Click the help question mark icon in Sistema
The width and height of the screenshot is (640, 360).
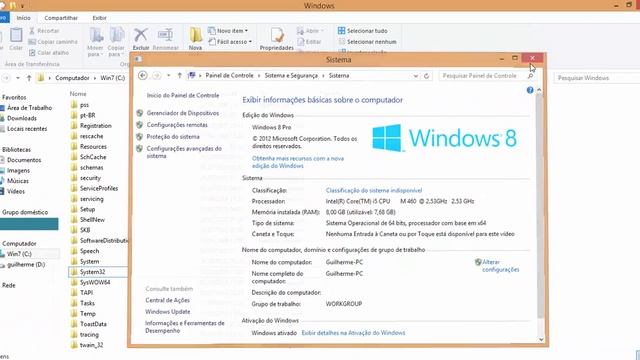530,90
